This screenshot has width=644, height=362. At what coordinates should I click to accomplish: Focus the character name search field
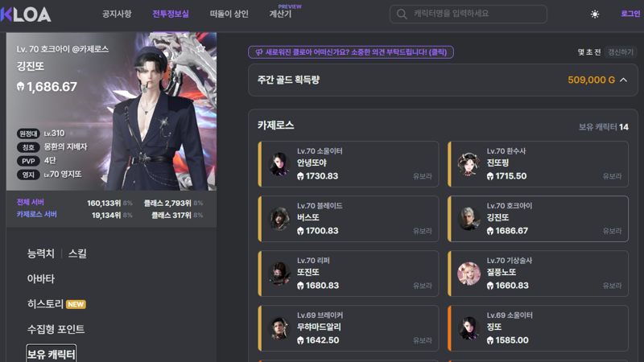pyautogui.click(x=469, y=14)
